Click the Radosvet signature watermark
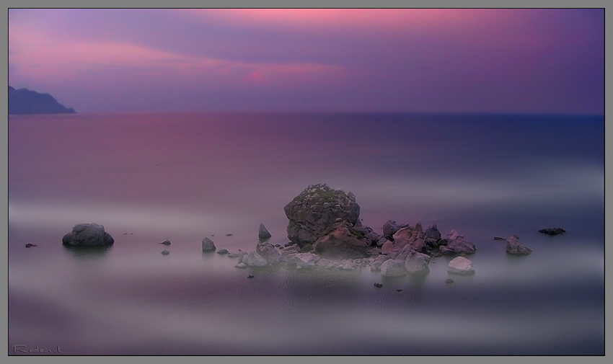Viewport: 613px width, 364px height. [x=36, y=349]
